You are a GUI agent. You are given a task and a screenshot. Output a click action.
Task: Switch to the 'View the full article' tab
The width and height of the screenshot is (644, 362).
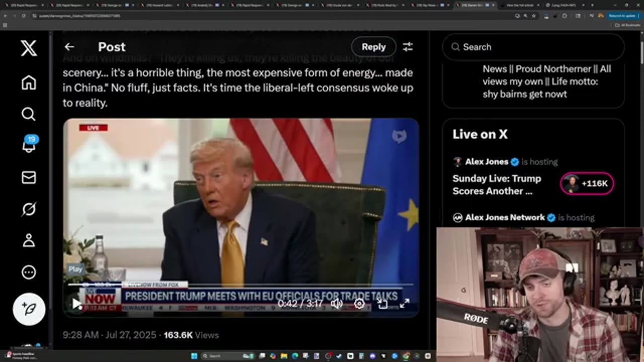click(x=519, y=5)
